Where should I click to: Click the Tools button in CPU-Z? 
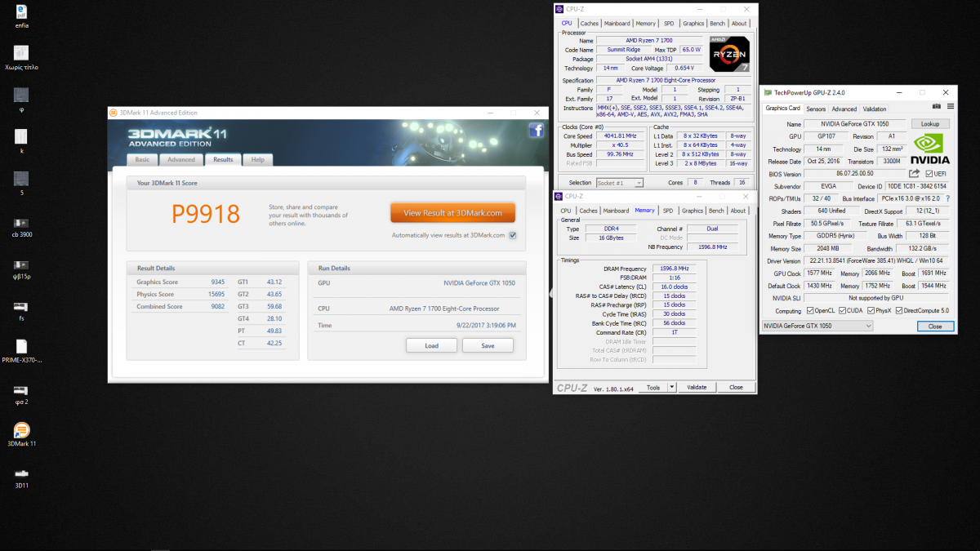pos(653,387)
